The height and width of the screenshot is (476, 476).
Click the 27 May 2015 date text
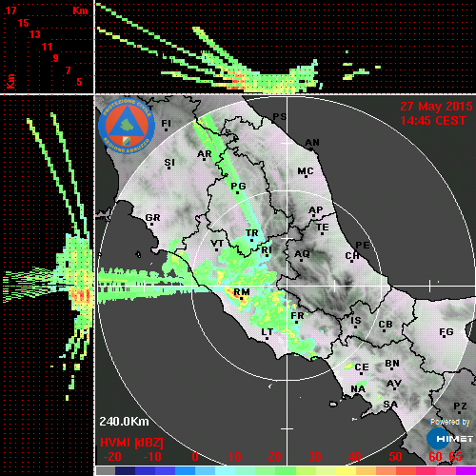pyautogui.click(x=436, y=107)
